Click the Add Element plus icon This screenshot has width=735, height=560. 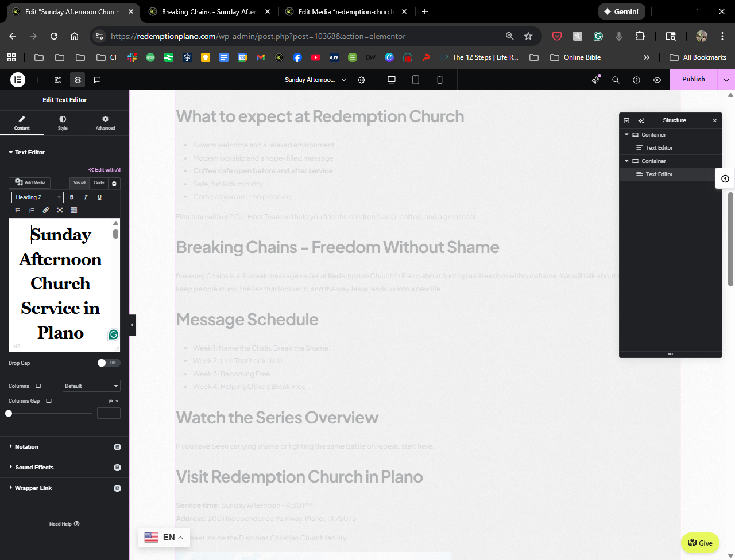[x=38, y=80]
